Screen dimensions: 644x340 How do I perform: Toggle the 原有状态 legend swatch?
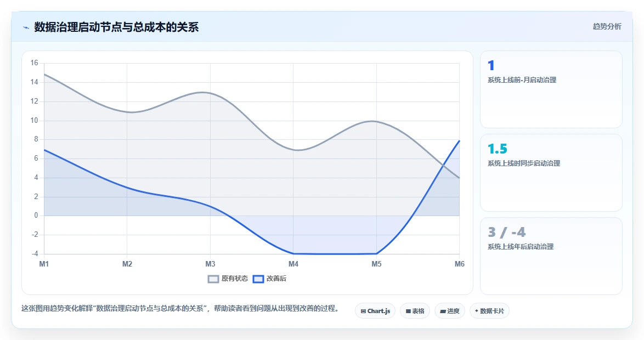[x=213, y=279]
